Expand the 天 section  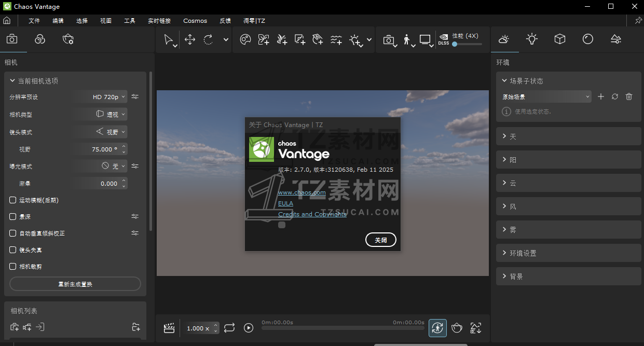click(569, 136)
